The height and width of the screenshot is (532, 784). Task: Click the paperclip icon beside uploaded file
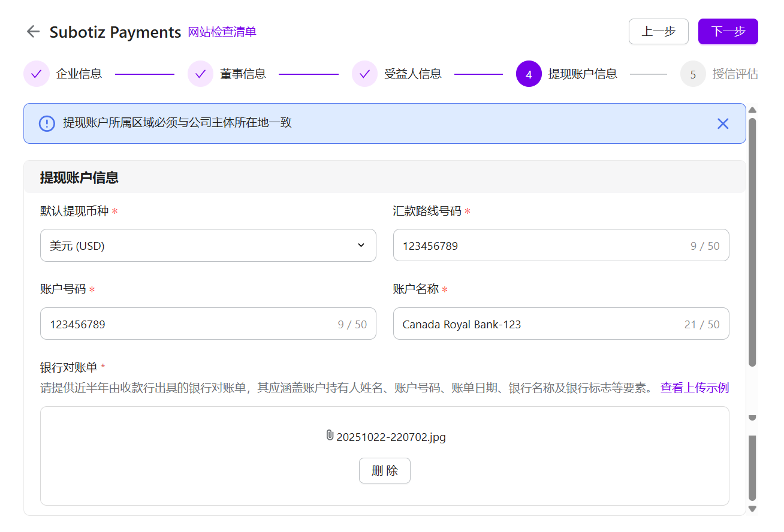[329, 436]
